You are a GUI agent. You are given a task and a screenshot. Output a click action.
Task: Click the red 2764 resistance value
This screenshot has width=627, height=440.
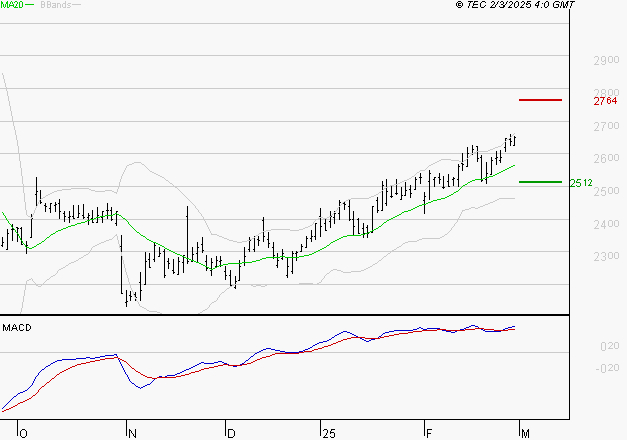point(605,101)
